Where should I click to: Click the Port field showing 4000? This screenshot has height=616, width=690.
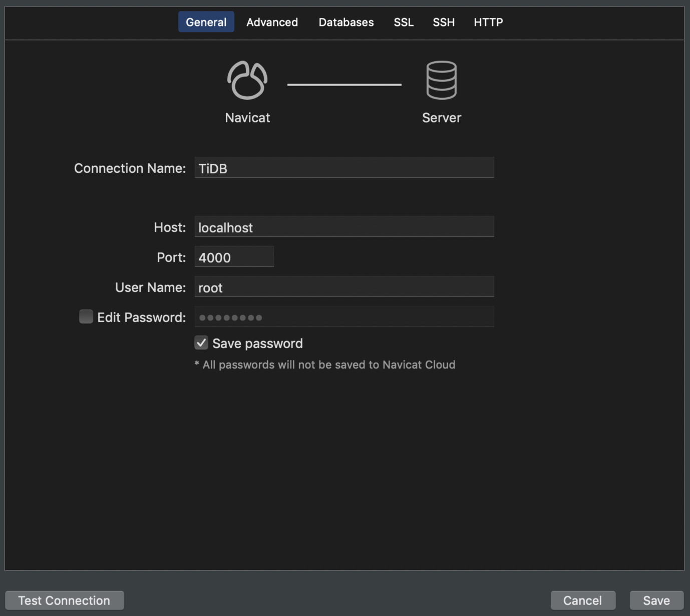click(x=234, y=256)
